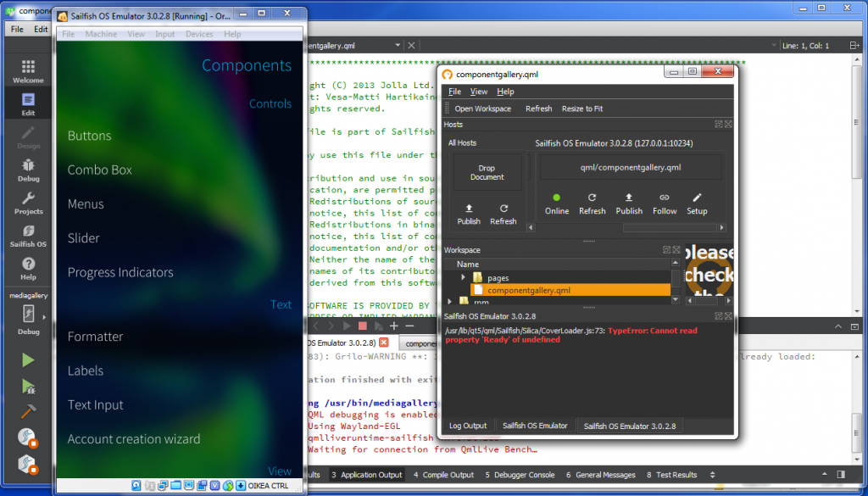Open the Debug mode in the sidebar
868x496 pixels.
pos(28,170)
